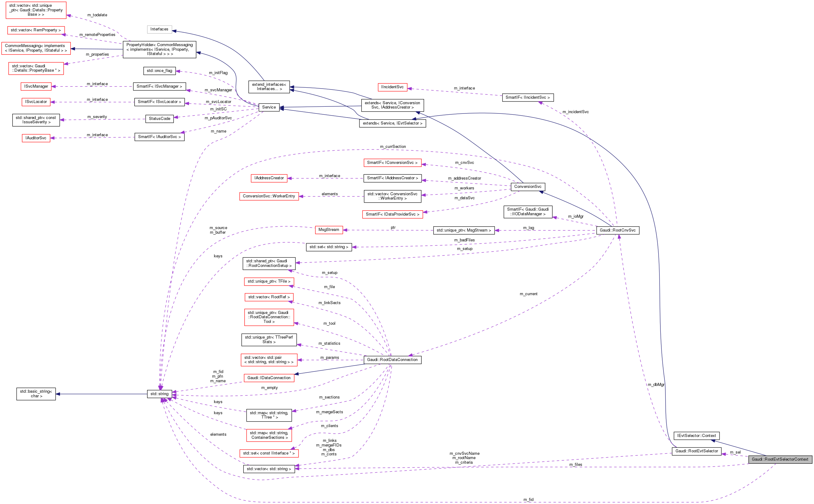Click std::unique_ptr< Gaudi::RootDataConnection::Tool > node
This screenshot has height=504, width=814.
click(269, 317)
